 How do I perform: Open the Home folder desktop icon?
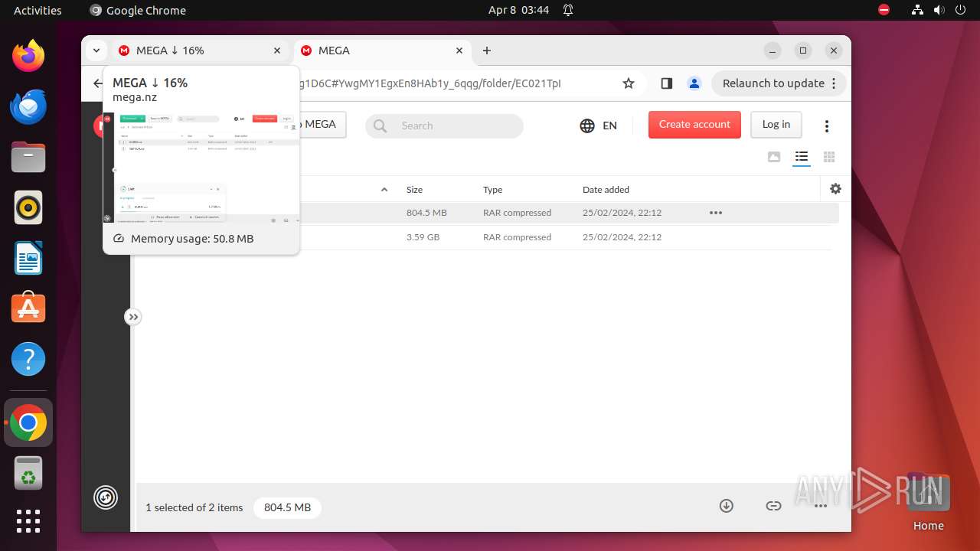click(928, 501)
